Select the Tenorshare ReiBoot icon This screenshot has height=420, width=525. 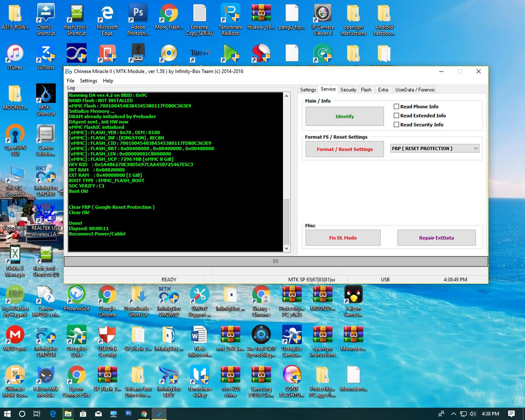230,19
